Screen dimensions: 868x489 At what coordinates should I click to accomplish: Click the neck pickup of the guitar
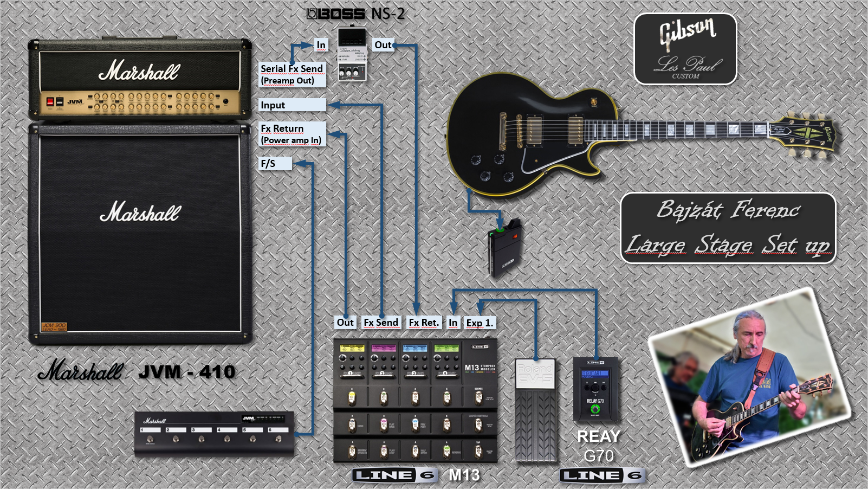(x=575, y=131)
